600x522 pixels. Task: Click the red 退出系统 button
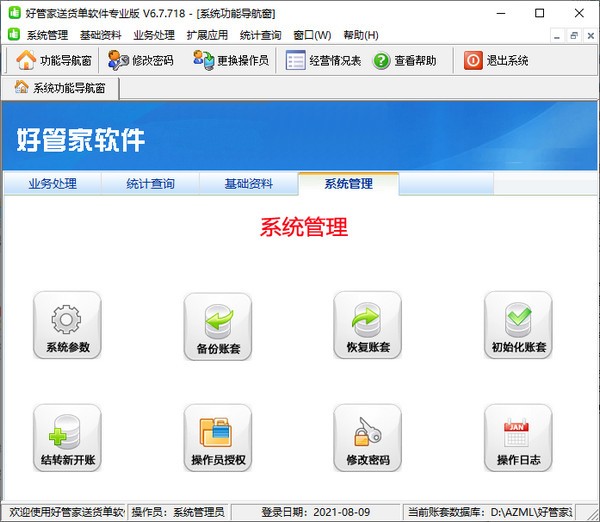click(496, 60)
